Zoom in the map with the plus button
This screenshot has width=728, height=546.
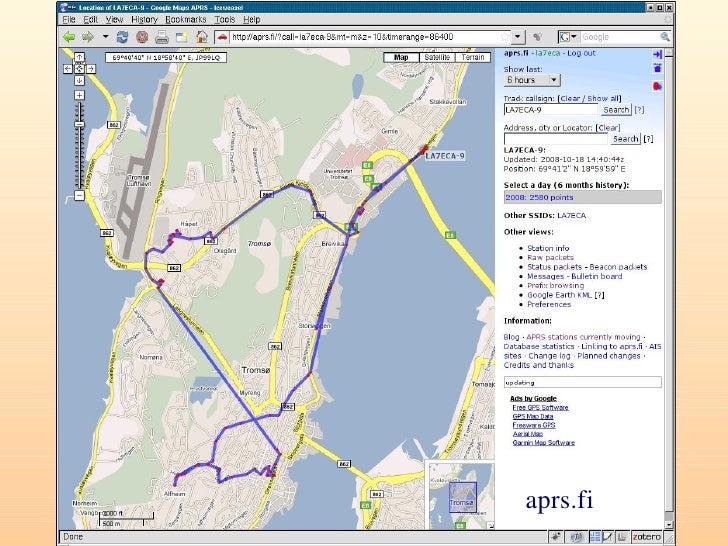point(79,95)
